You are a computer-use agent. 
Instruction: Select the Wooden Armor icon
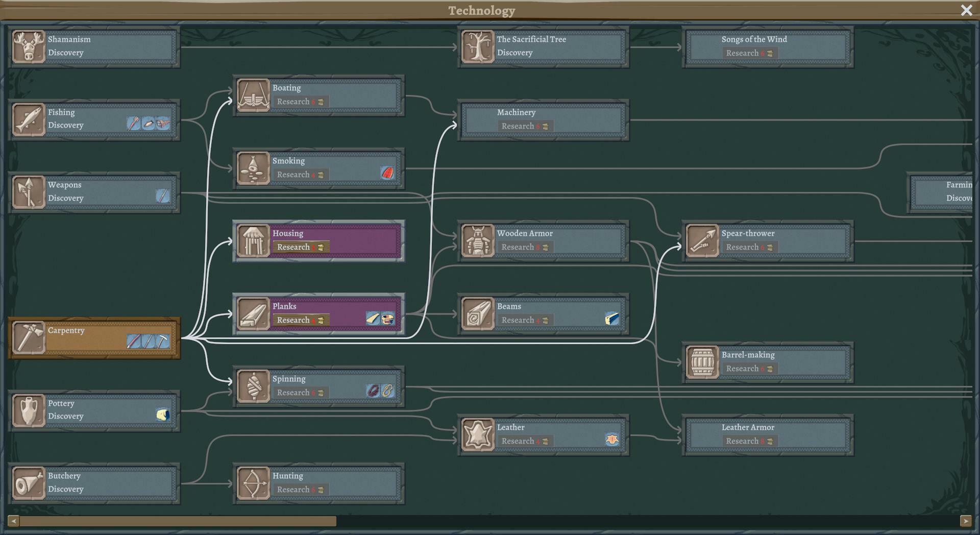tap(478, 241)
